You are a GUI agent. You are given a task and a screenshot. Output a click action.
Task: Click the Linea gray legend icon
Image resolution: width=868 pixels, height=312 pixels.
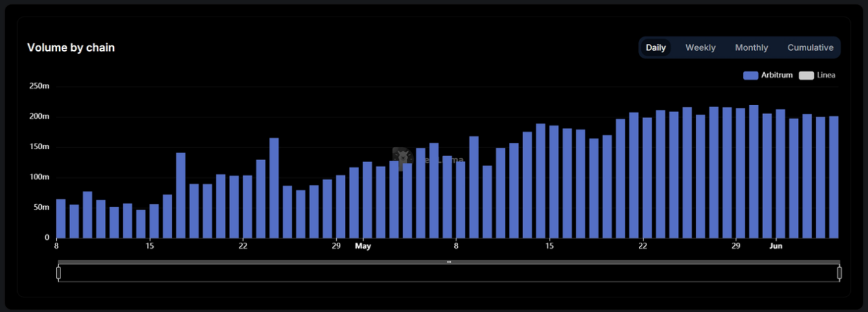point(806,75)
